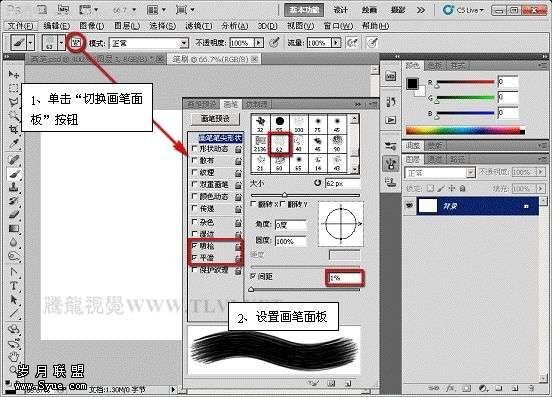Viewport: 552px width, 397px height.
Task: Select the size 62 brush tip thumbnail
Action: click(280, 144)
